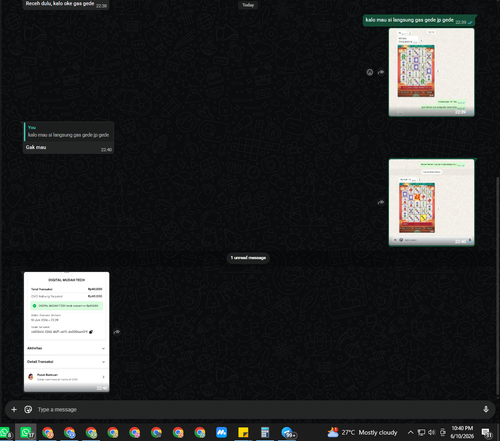Image resolution: width=500 pixels, height=441 pixels.
Task: Open clock showing 10:40 PM
Action: pos(462,432)
